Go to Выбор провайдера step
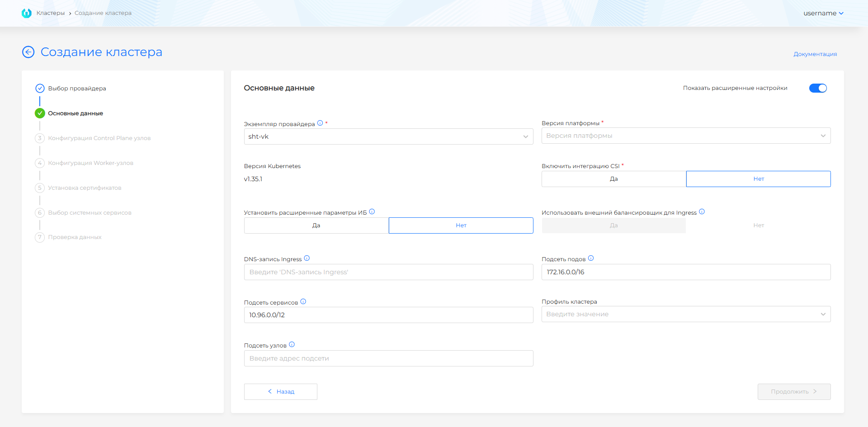Image resolution: width=868 pixels, height=427 pixels. pos(77,88)
